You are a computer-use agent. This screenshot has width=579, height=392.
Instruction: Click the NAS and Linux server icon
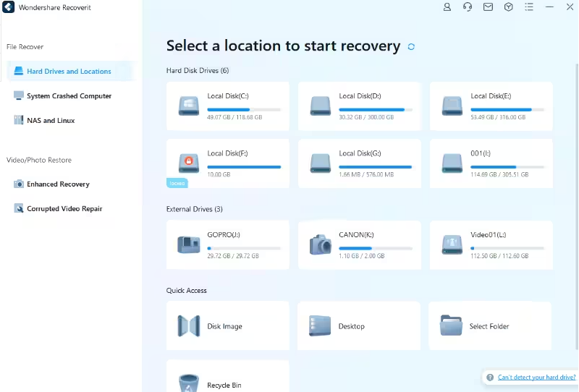pyautogui.click(x=19, y=120)
